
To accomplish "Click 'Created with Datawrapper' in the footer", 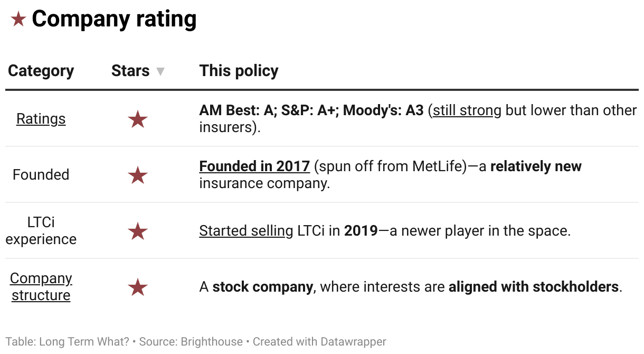I will coord(319,342).
